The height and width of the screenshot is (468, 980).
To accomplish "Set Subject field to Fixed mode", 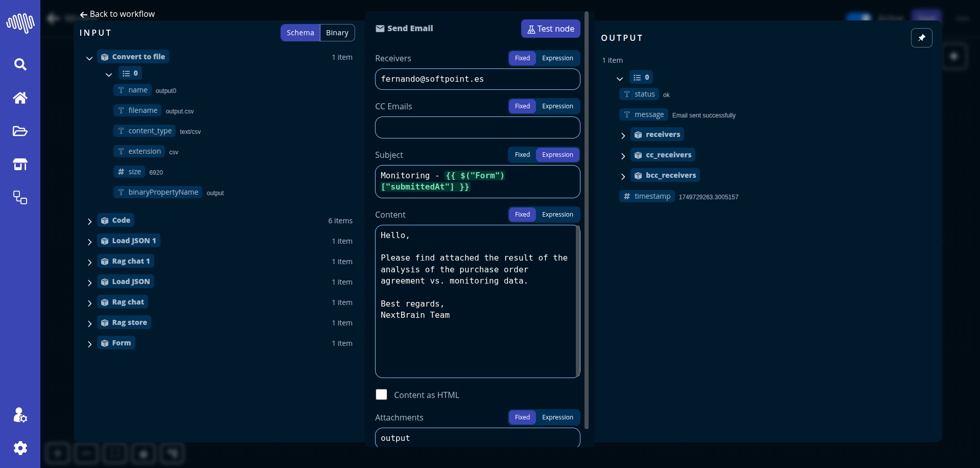I will (522, 155).
